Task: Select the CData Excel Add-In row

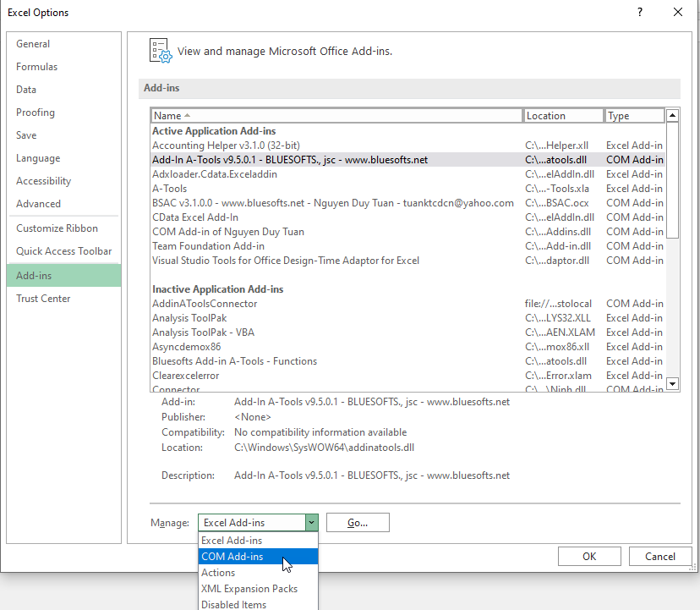Action: click(x=408, y=217)
